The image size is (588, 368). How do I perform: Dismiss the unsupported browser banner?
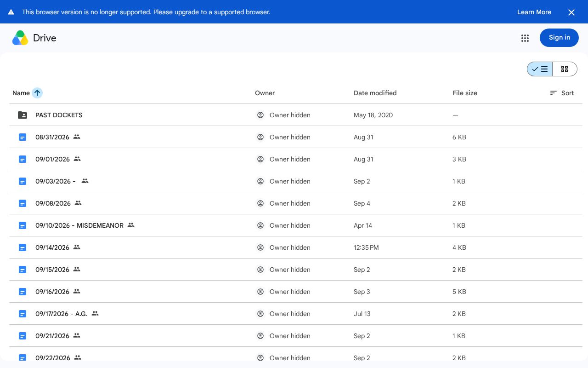pyautogui.click(x=571, y=12)
